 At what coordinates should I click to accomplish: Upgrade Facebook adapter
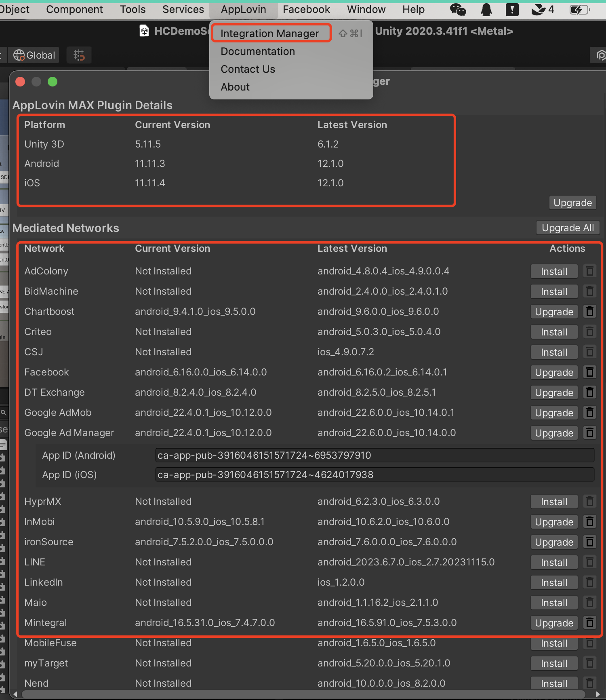click(x=554, y=373)
